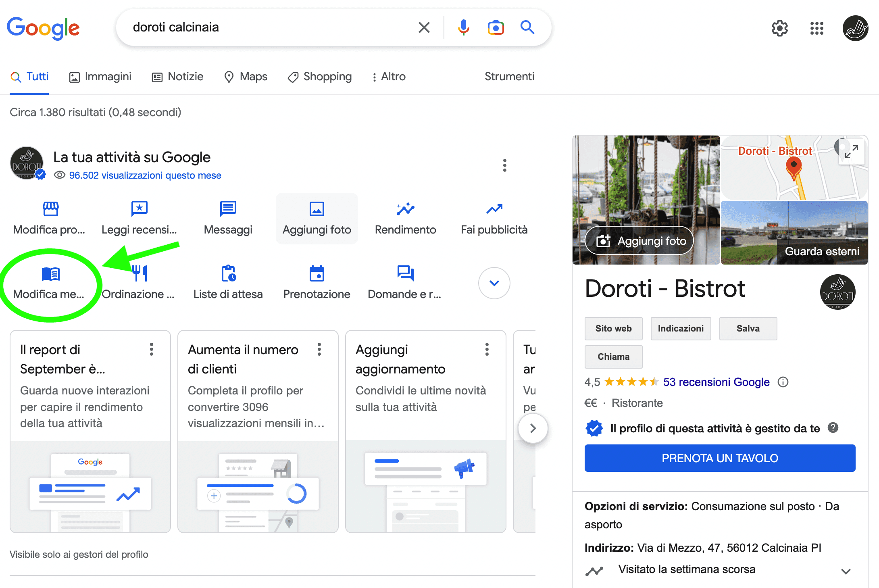Open quick settings gear icon

point(779,28)
